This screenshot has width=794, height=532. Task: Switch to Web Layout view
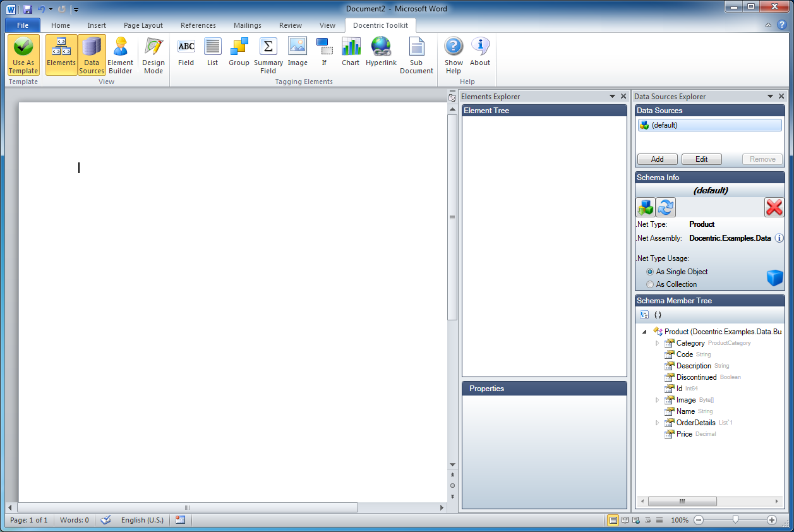[x=636, y=520]
